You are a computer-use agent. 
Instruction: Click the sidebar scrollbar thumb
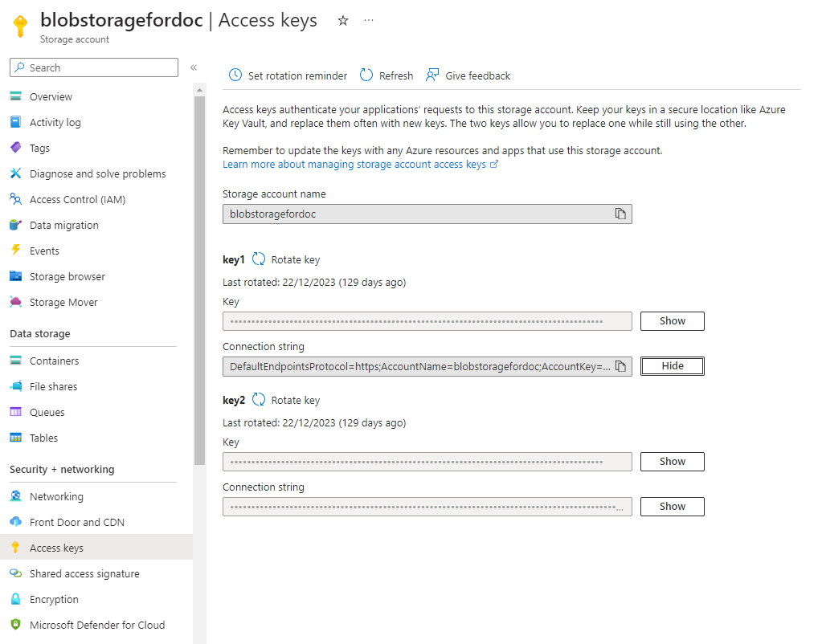pos(199,279)
